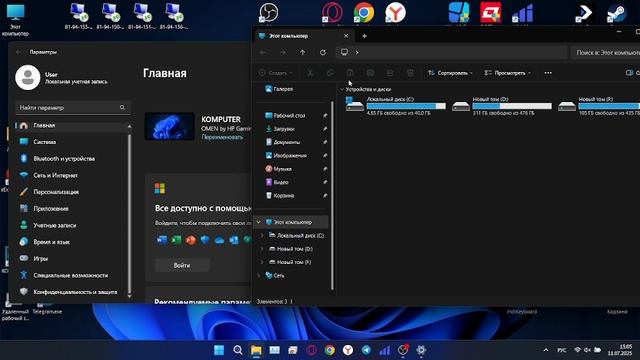Refresh the Explorer window
The image size is (640, 360).
coord(323,52)
